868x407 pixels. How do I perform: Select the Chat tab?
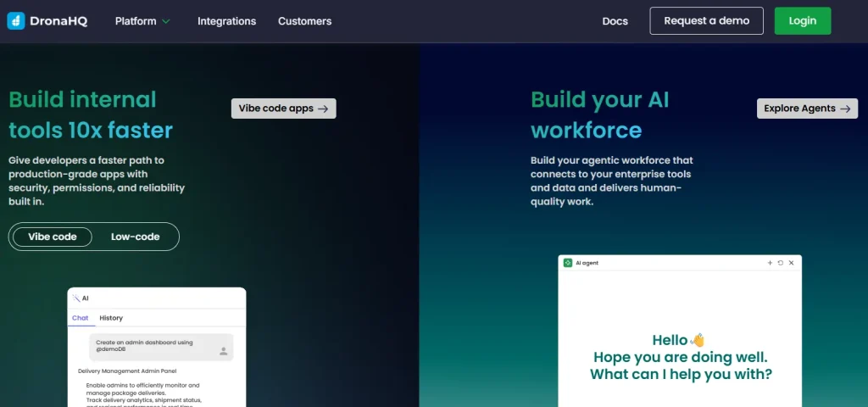click(x=81, y=318)
